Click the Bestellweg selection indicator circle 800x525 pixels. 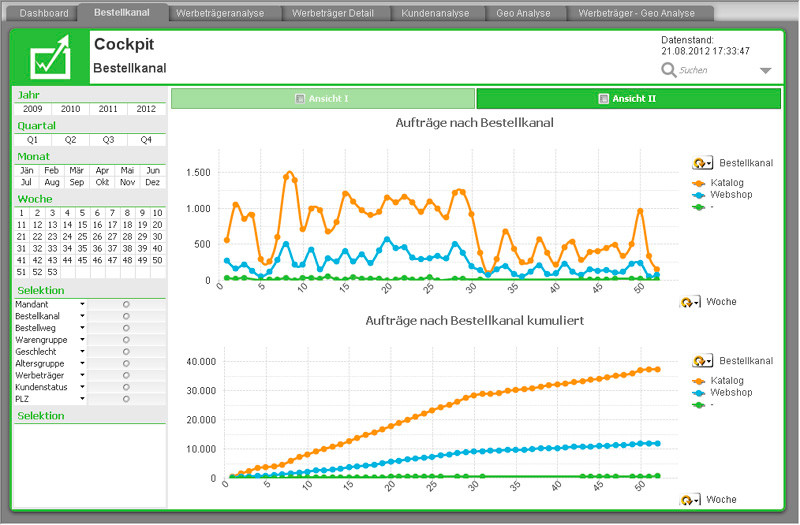126,328
